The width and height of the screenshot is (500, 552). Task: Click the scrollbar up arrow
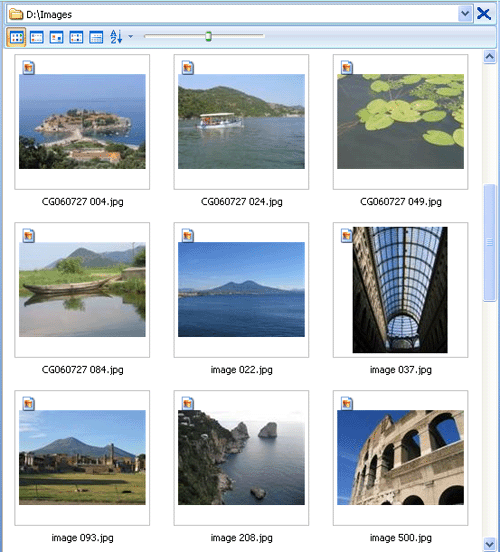489,57
